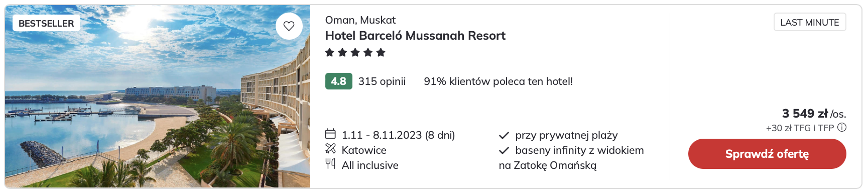Click the five-star hotel rating

[355, 52]
